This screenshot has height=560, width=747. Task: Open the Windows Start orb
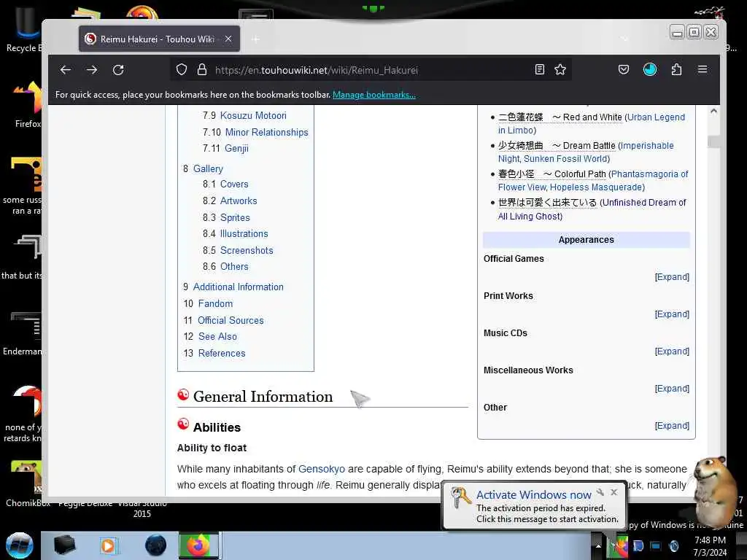pyautogui.click(x=20, y=545)
